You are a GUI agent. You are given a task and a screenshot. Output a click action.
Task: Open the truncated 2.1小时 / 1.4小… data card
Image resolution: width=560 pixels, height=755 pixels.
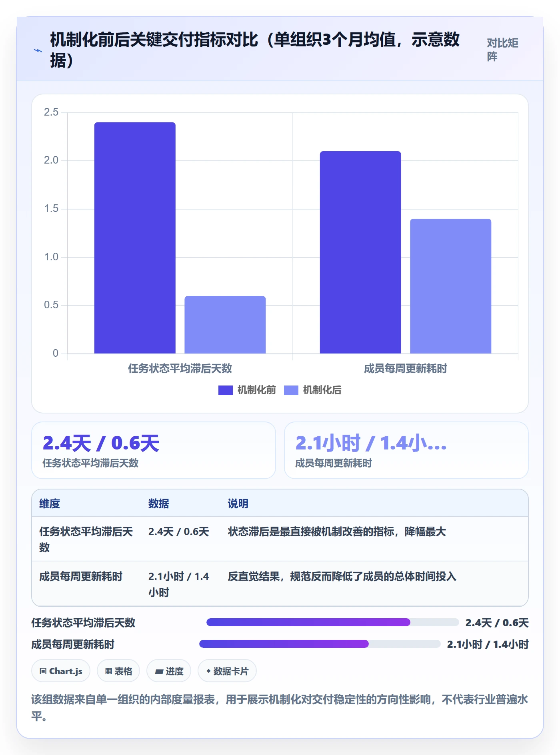406,450
